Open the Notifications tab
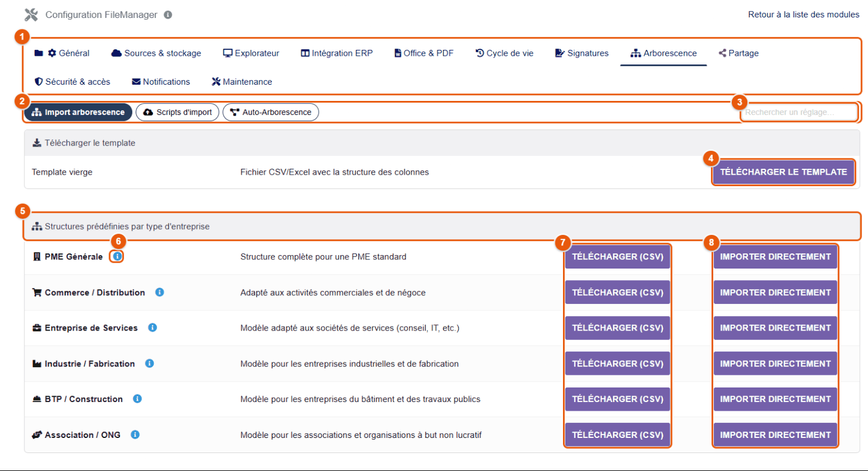Viewport: 868px width, 471px height. [161, 82]
